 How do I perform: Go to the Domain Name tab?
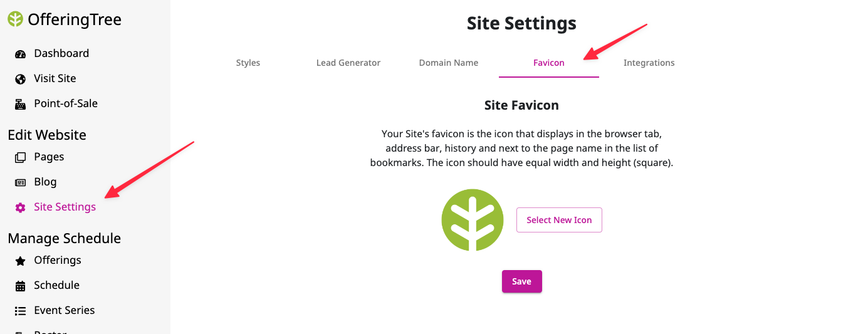click(449, 63)
